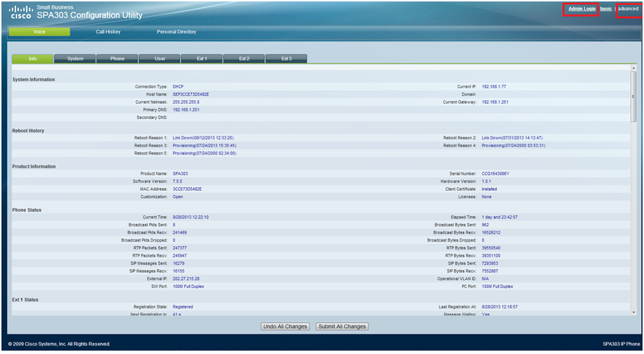Open the Ext 2 settings tab
The width and height of the screenshot is (644, 354).
[x=244, y=58]
